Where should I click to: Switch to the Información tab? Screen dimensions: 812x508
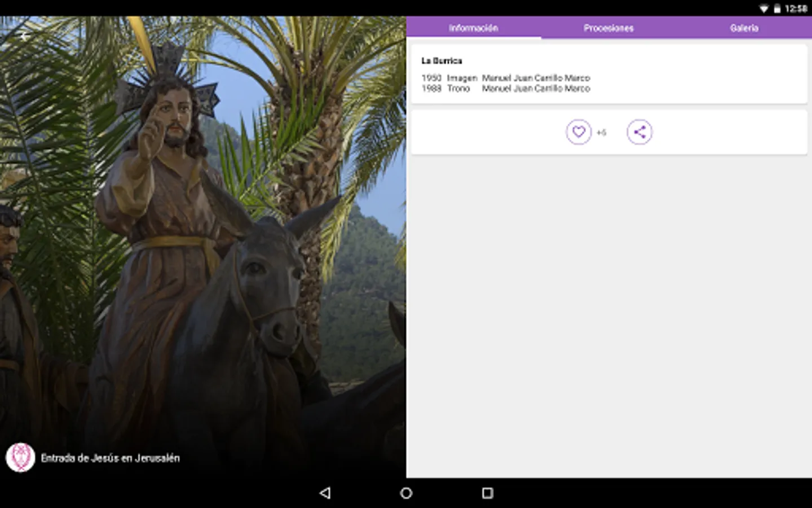pos(474,28)
